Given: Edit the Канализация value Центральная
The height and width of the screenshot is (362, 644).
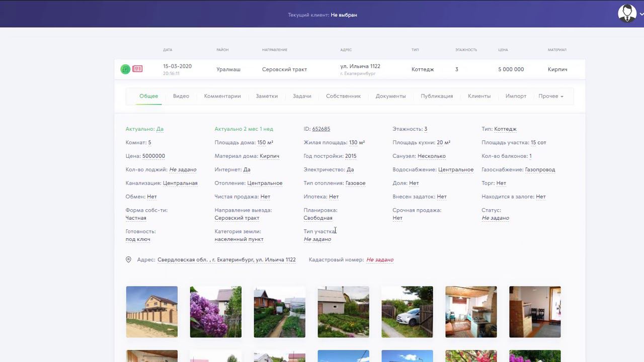Looking at the screenshot, I should (180, 184).
